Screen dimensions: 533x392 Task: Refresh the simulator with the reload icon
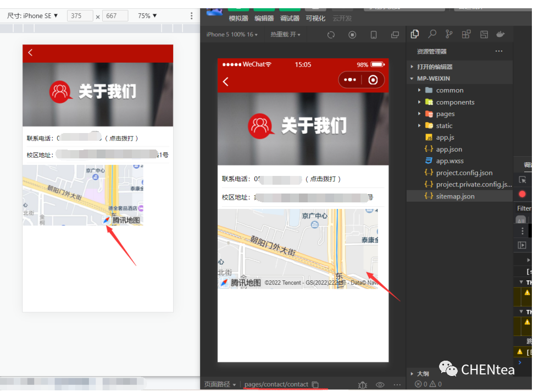[x=331, y=35]
